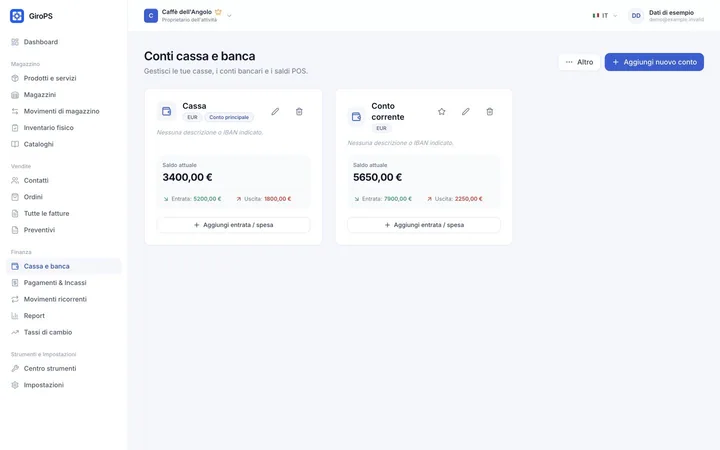
Task: Click the Conti cassa e banca heading
Action: (199, 56)
